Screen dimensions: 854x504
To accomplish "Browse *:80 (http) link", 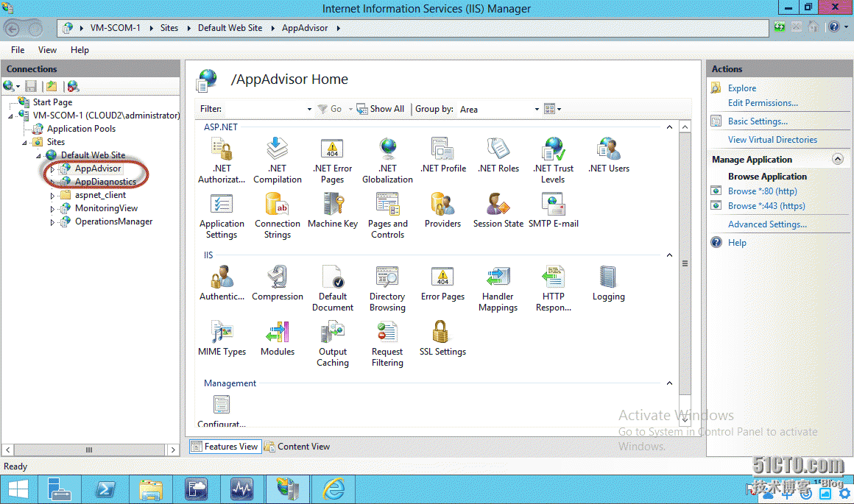I will (x=762, y=191).
